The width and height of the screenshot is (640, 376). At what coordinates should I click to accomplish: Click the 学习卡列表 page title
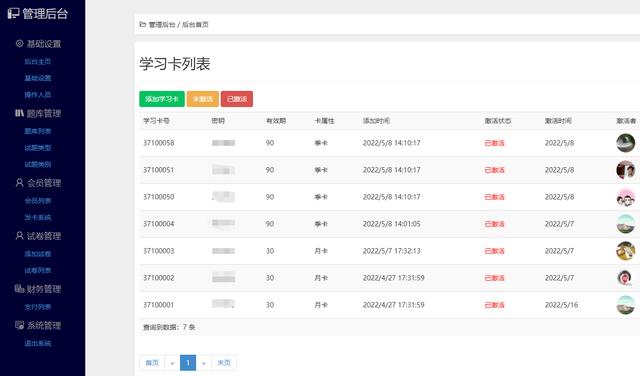[x=175, y=64]
